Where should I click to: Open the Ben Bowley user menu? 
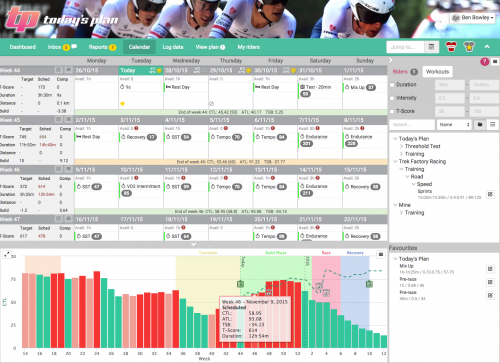[473, 18]
